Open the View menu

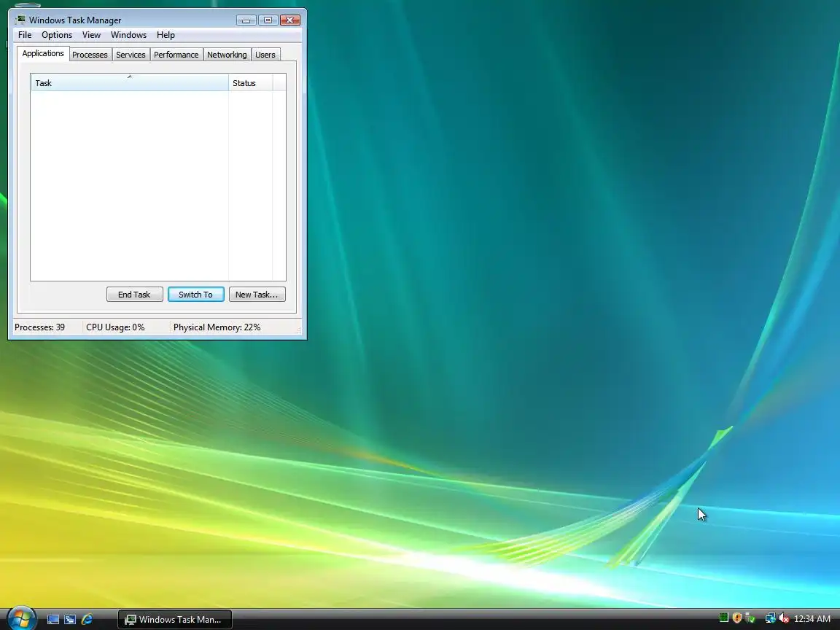pos(91,35)
